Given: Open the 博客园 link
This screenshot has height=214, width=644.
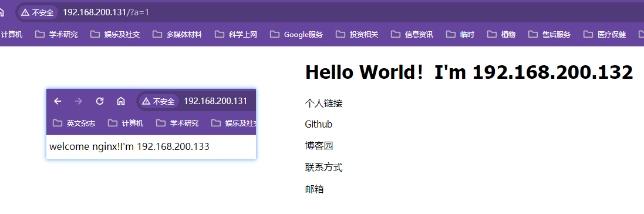Looking at the screenshot, I should point(319,146).
